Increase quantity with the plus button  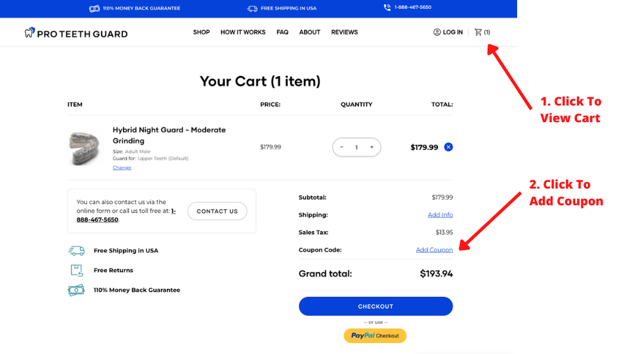(372, 147)
